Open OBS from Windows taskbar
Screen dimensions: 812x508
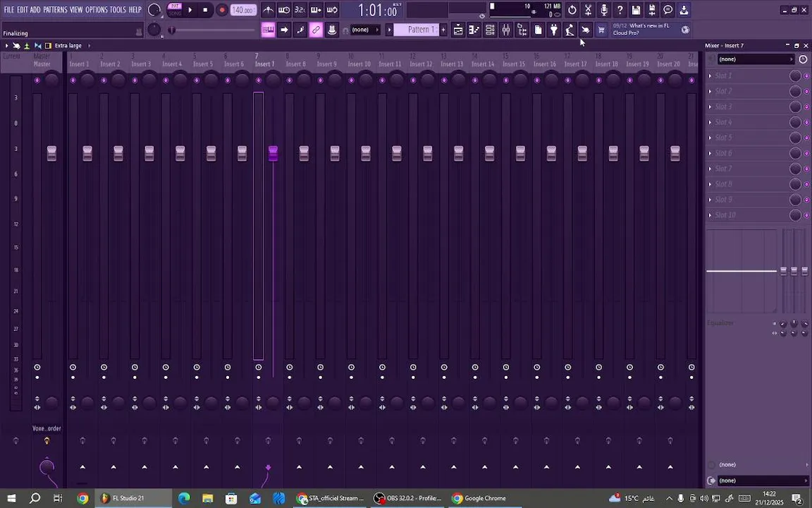pos(407,498)
